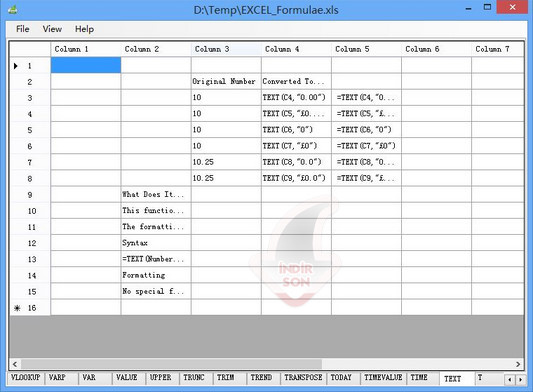The image size is (533, 392).
Task: Maximize the EXCEL_Formulae.xls window
Action: coord(487,7)
